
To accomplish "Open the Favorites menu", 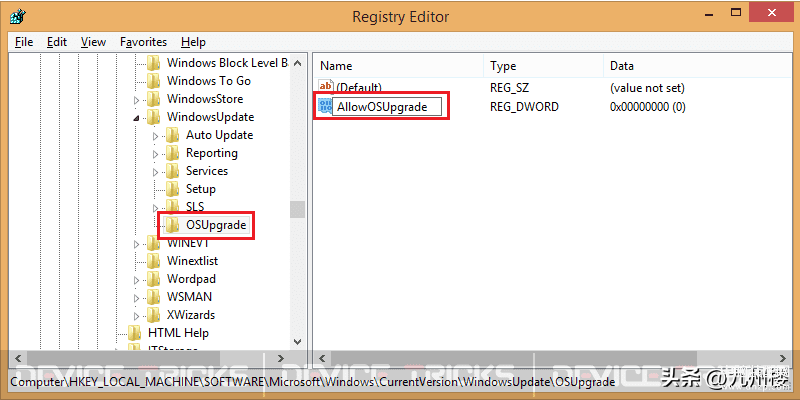I will (143, 42).
